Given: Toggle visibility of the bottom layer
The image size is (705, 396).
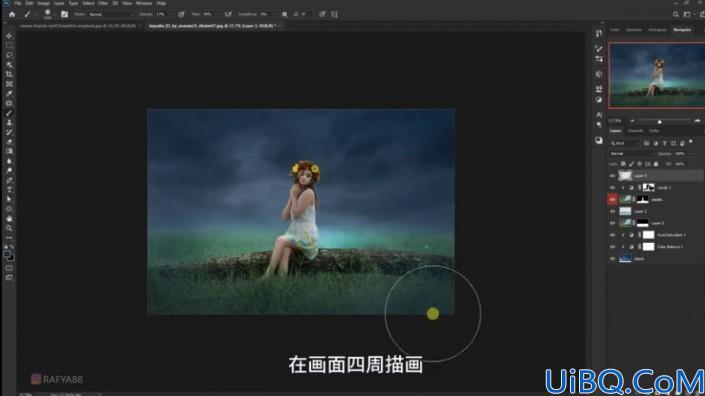Looking at the screenshot, I should tap(612, 258).
